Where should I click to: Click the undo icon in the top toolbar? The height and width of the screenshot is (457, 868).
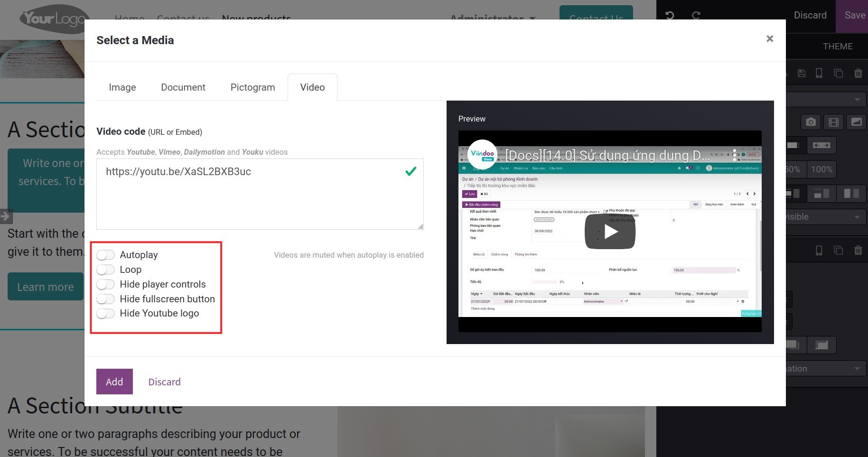(x=669, y=15)
